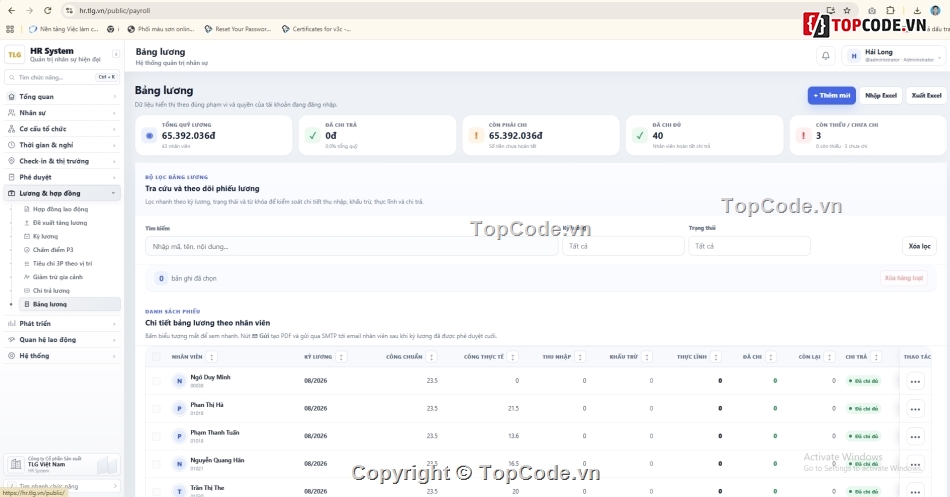Open Kỳ lương menu item in sidebar
The width and height of the screenshot is (950, 497).
click(x=71, y=236)
